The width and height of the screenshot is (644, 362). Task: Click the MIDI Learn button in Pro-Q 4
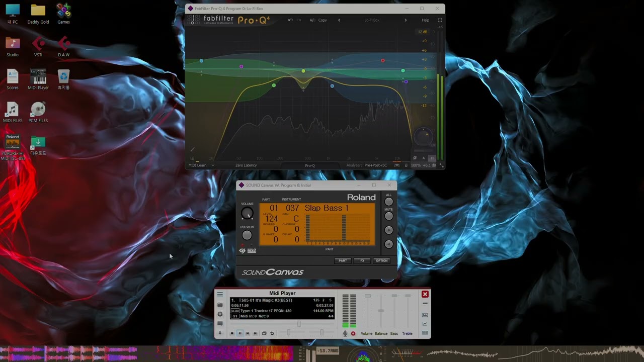[x=197, y=165]
